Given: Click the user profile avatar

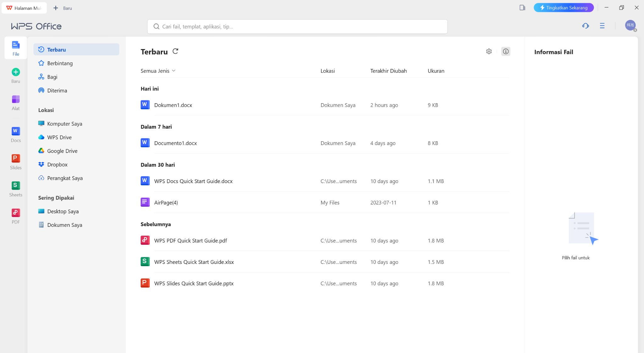Looking at the screenshot, I should coord(630,25).
